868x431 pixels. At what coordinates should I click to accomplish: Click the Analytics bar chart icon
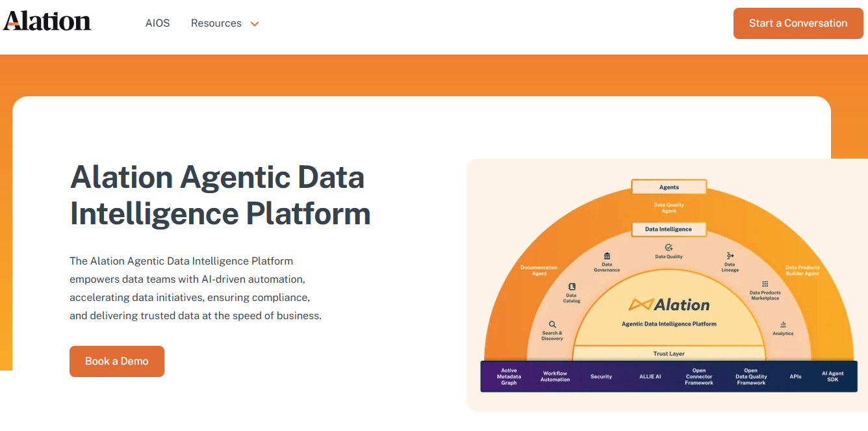(x=783, y=324)
